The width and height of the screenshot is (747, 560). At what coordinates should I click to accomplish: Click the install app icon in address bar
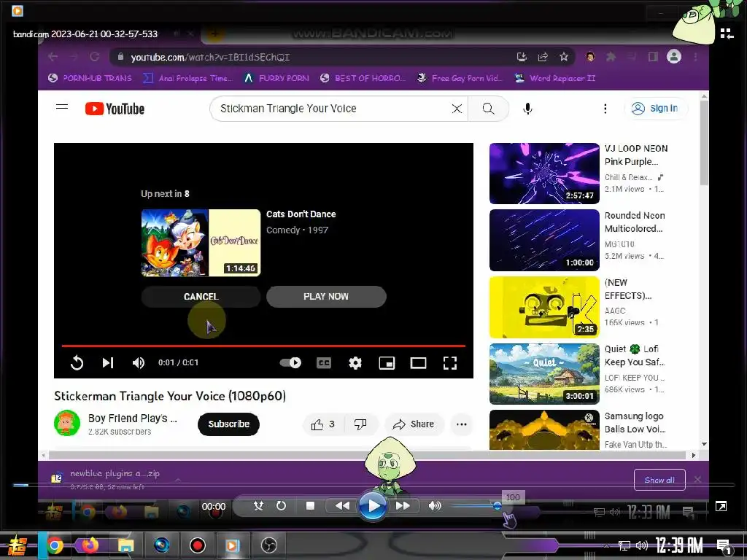522,57
